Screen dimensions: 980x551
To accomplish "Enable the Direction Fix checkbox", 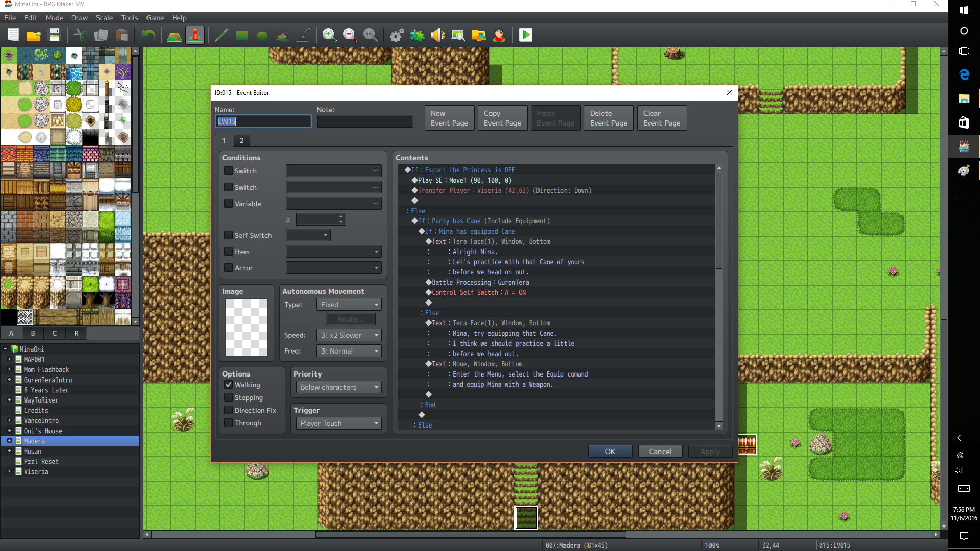I will click(x=229, y=411).
